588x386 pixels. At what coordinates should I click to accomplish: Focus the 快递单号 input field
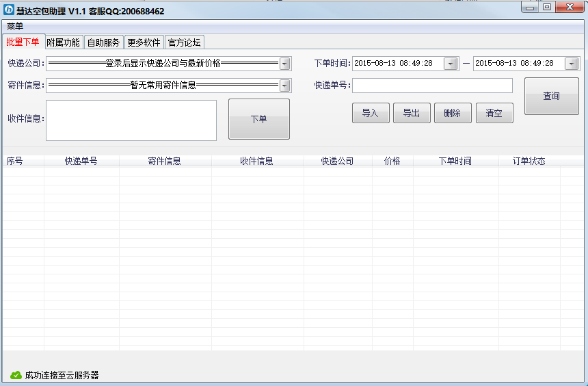pyautogui.click(x=432, y=86)
